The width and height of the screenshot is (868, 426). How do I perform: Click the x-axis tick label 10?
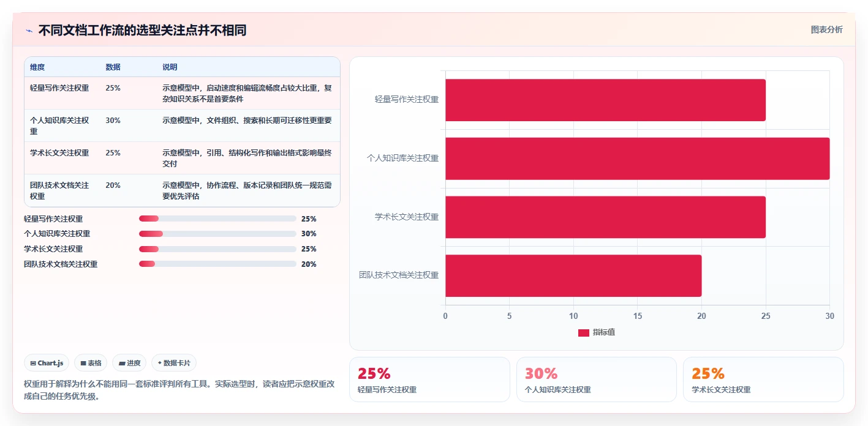[x=573, y=316]
